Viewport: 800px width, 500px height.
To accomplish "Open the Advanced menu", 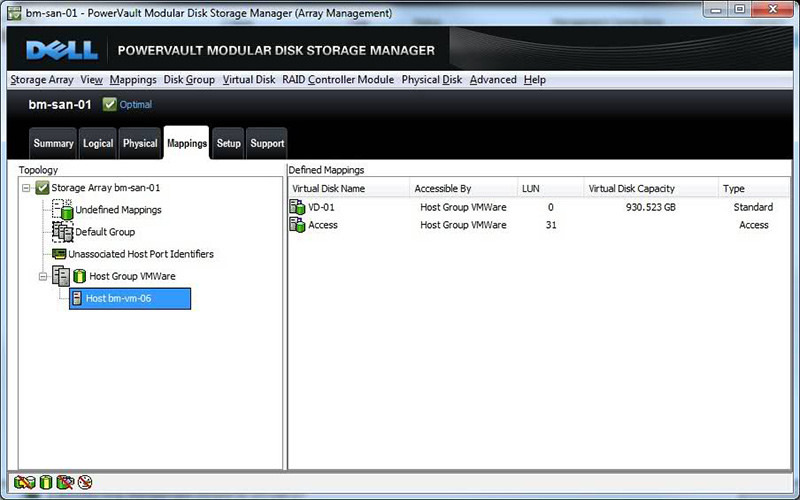I will (493, 80).
